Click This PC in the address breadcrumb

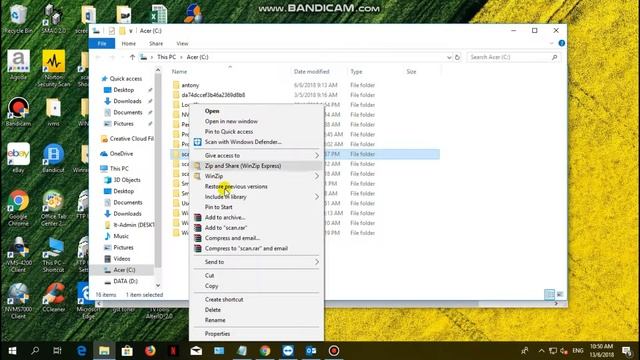[167, 57]
